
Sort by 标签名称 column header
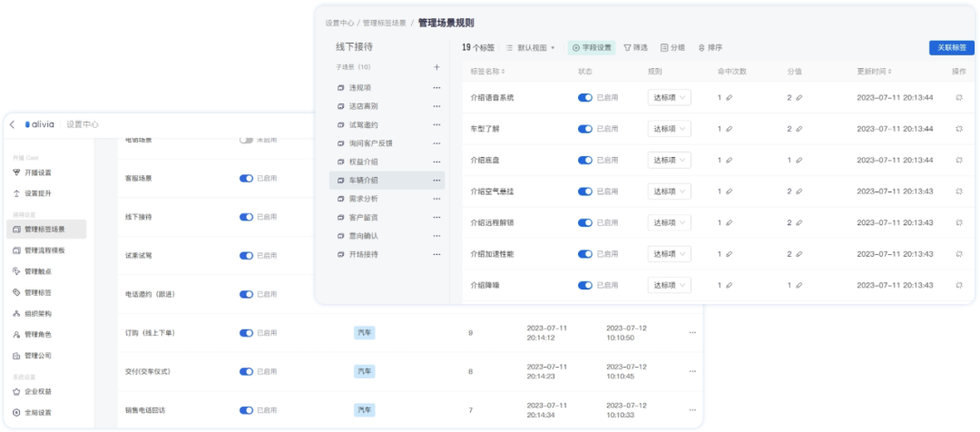(487, 72)
